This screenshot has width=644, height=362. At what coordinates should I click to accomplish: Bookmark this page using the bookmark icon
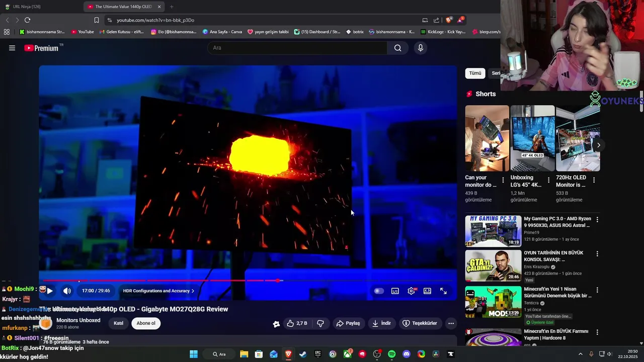[96, 20]
